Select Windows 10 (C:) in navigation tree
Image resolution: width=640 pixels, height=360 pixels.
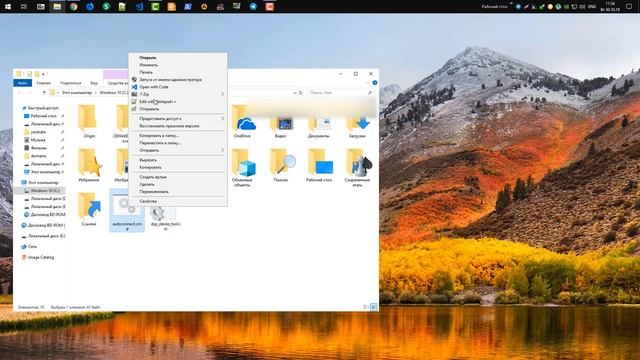click(x=45, y=191)
